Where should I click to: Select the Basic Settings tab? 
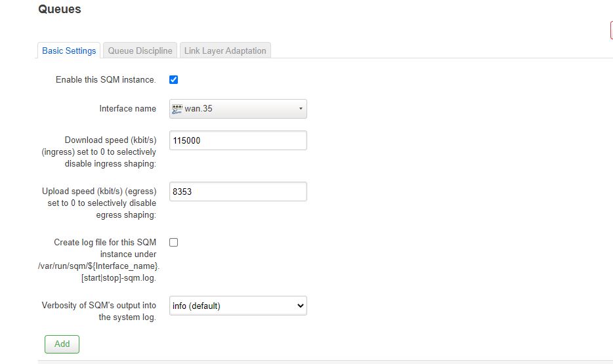(69, 51)
